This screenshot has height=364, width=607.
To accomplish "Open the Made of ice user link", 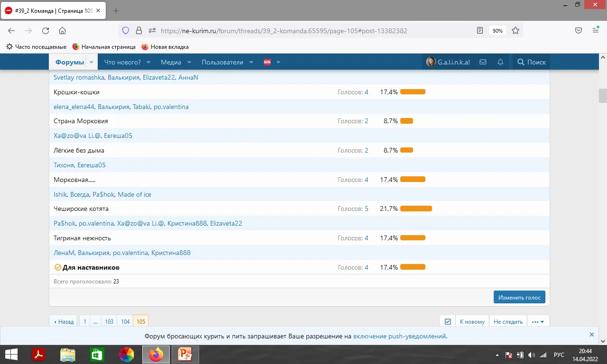I will (x=135, y=194).
